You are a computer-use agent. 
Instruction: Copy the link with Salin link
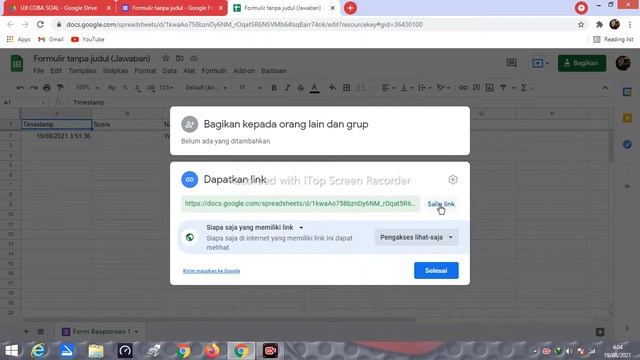pos(441,204)
